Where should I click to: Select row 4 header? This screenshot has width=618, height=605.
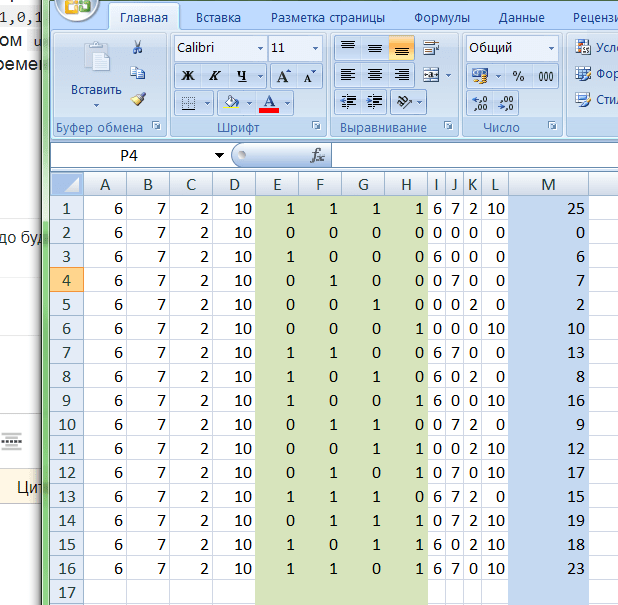pos(67,280)
